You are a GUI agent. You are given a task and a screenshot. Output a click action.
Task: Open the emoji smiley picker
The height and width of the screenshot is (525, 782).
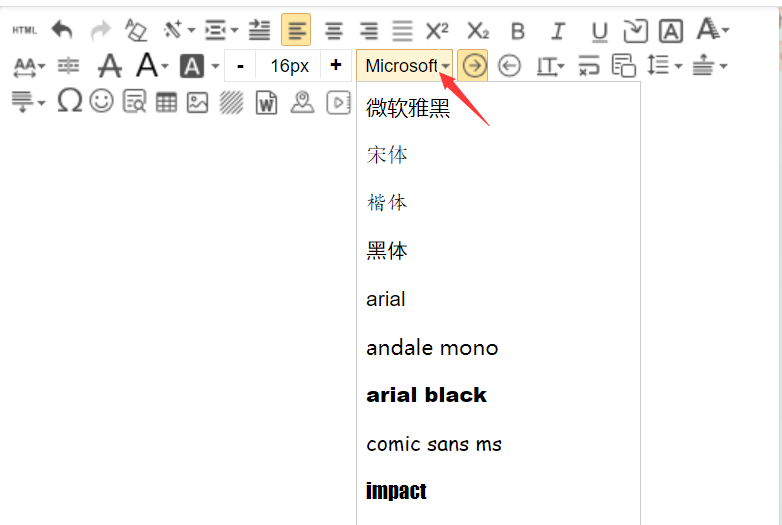pos(101,101)
